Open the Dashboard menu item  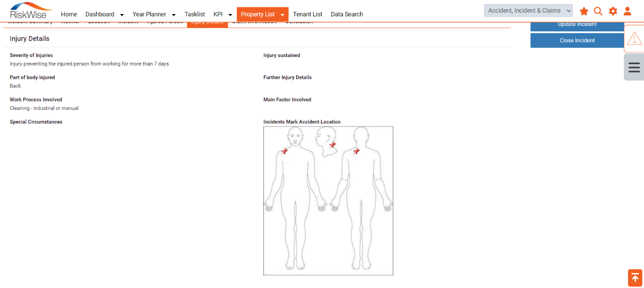[x=100, y=14]
